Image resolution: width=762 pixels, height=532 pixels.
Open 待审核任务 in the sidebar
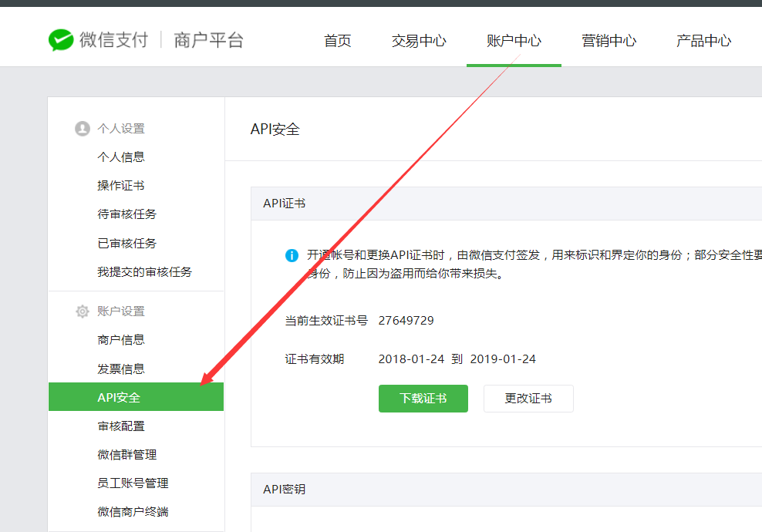[126, 214]
